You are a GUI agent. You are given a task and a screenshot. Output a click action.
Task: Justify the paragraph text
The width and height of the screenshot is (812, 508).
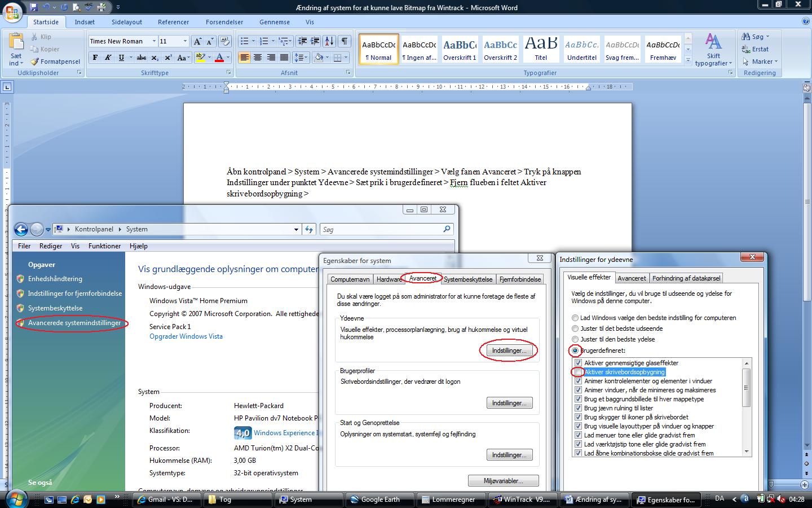click(x=284, y=58)
